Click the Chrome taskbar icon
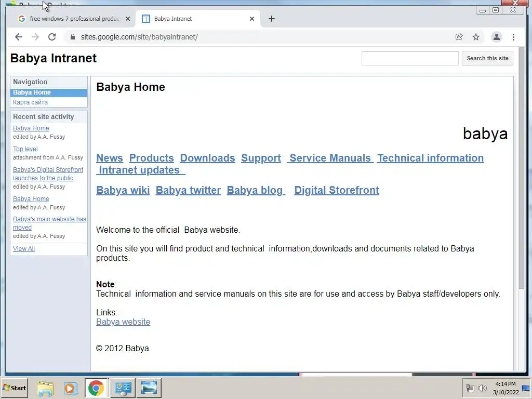532x399 pixels. click(x=96, y=388)
